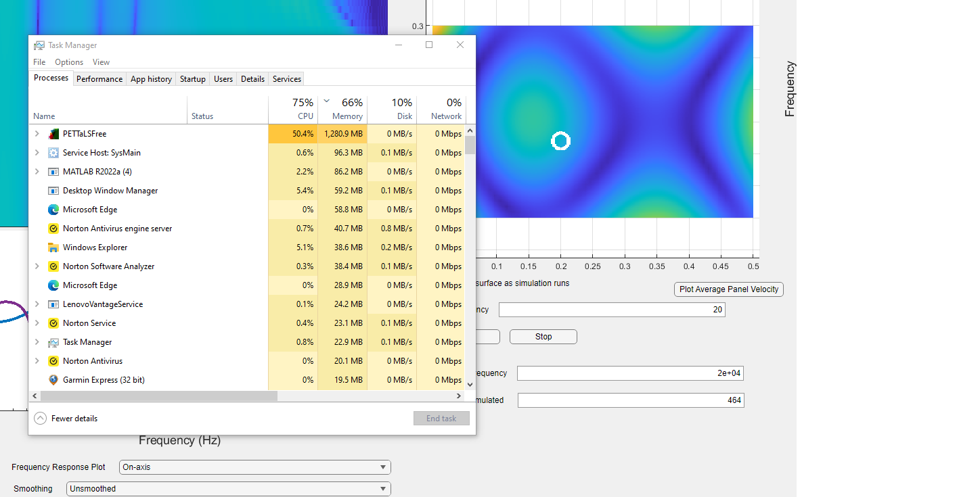The width and height of the screenshot is (980, 497).
Task: Switch to the Services tab
Action: coord(286,79)
